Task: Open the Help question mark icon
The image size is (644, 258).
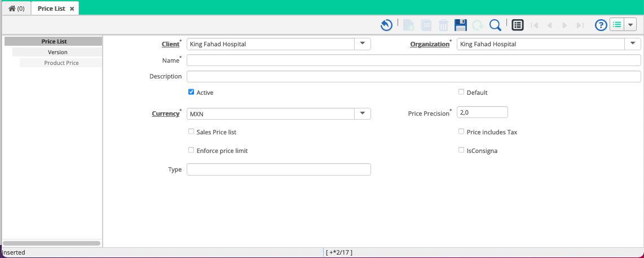Action: pyautogui.click(x=601, y=25)
